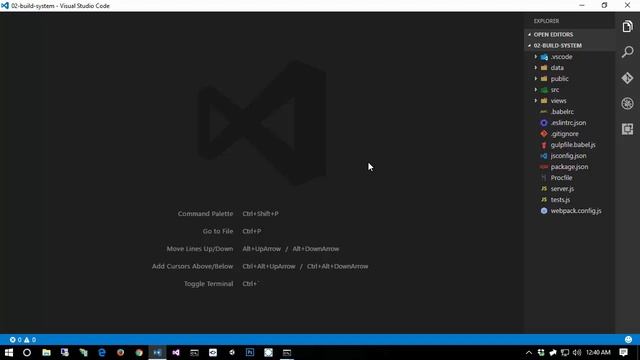
Task: Select the public folder name
Action: click(559, 79)
